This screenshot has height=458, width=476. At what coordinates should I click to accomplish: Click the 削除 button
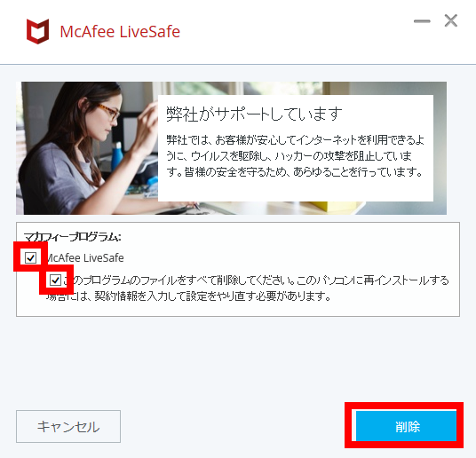[406, 426]
